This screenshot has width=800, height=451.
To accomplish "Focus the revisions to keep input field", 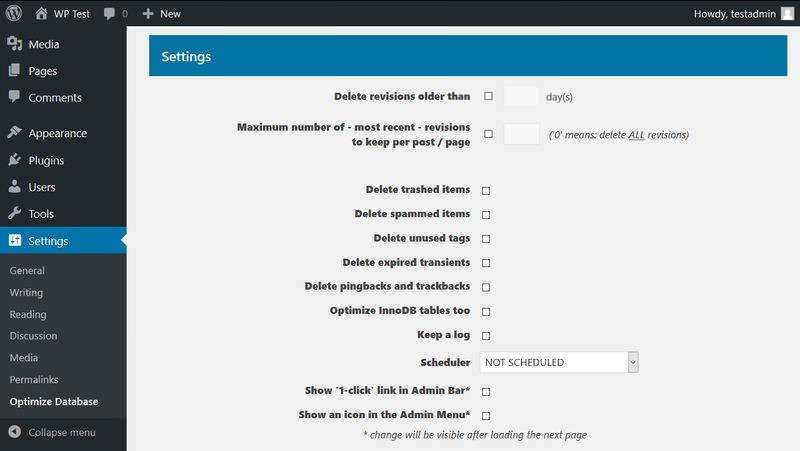I will point(521,134).
